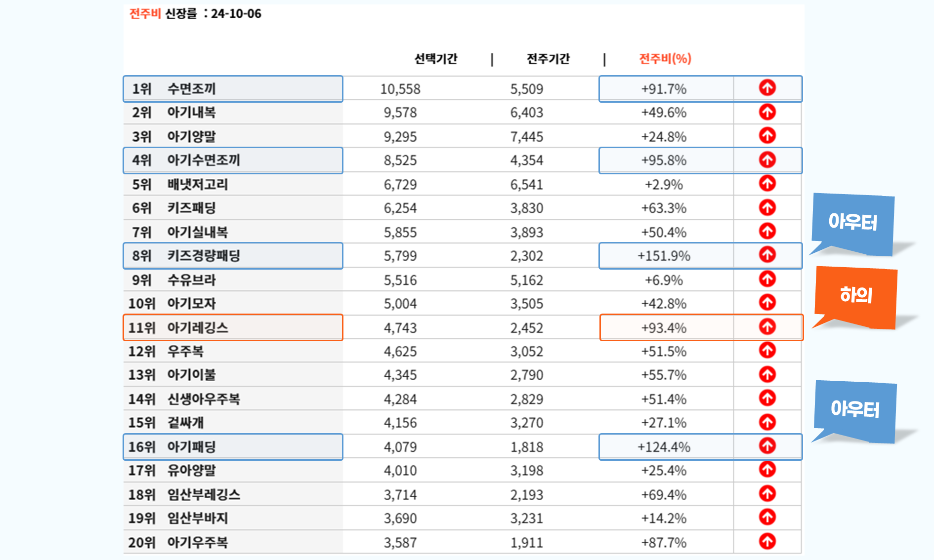
Task: Click the 선택기간 column header
Action: (435, 59)
